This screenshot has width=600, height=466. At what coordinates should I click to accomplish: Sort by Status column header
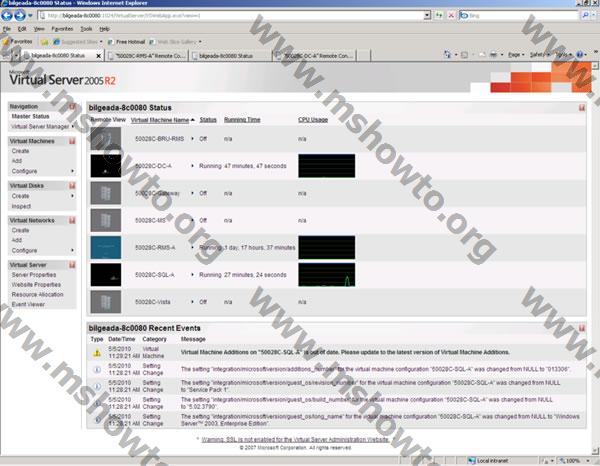tap(208, 120)
